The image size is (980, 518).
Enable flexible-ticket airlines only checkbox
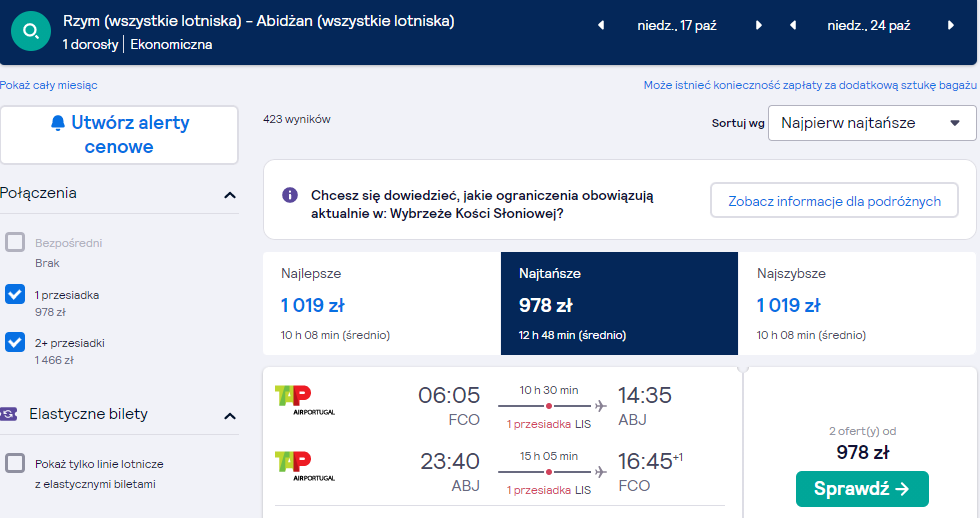pyautogui.click(x=15, y=463)
